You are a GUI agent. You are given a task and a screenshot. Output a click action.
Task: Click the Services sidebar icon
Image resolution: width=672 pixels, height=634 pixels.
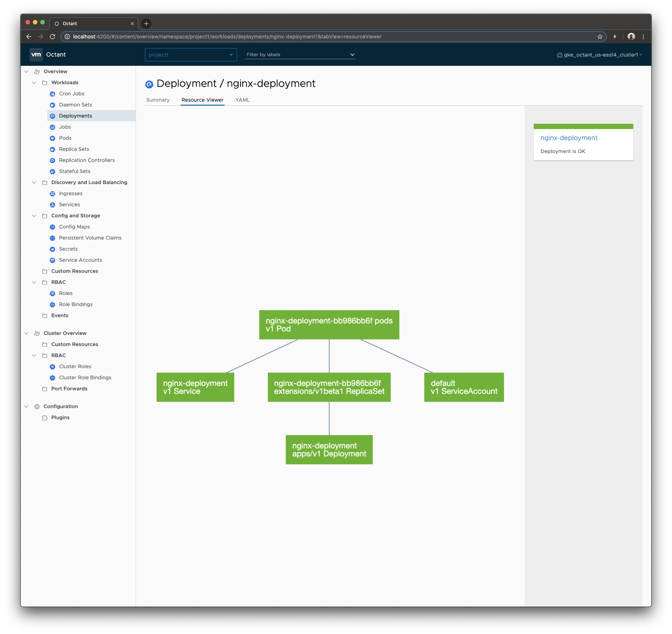pos(52,205)
